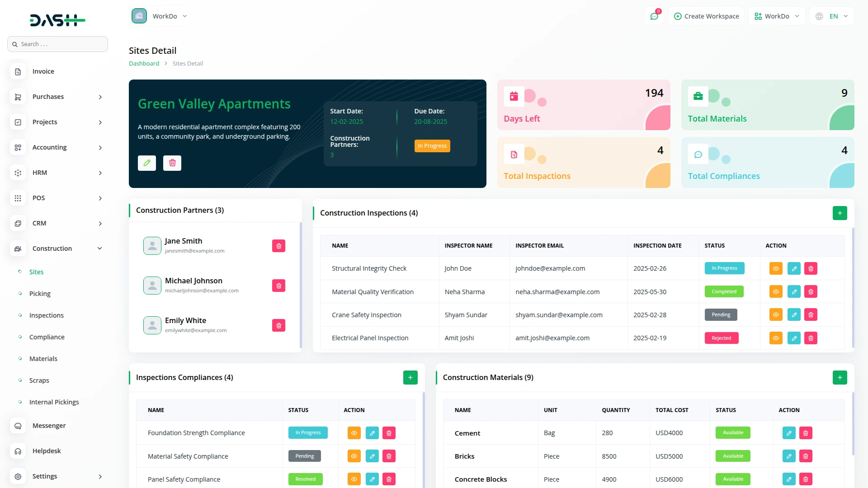Click the green edit site pencil icon
Viewport: 868px width, 488px height.
tap(147, 163)
